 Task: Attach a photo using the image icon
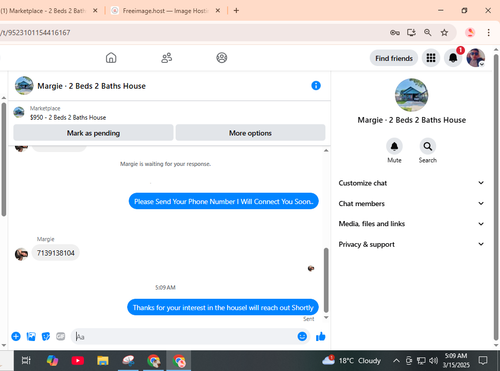click(x=31, y=337)
